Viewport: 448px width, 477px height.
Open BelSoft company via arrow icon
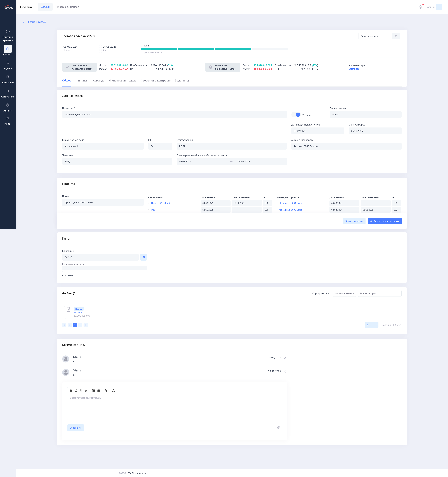(x=144, y=257)
